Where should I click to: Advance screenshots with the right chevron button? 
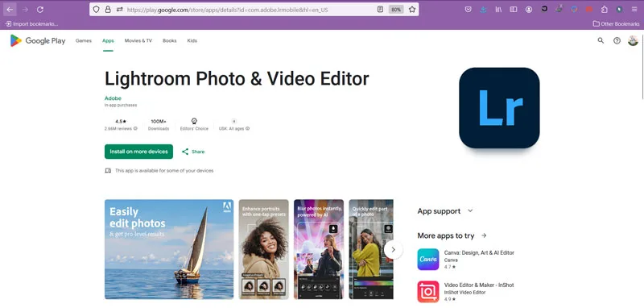394,250
